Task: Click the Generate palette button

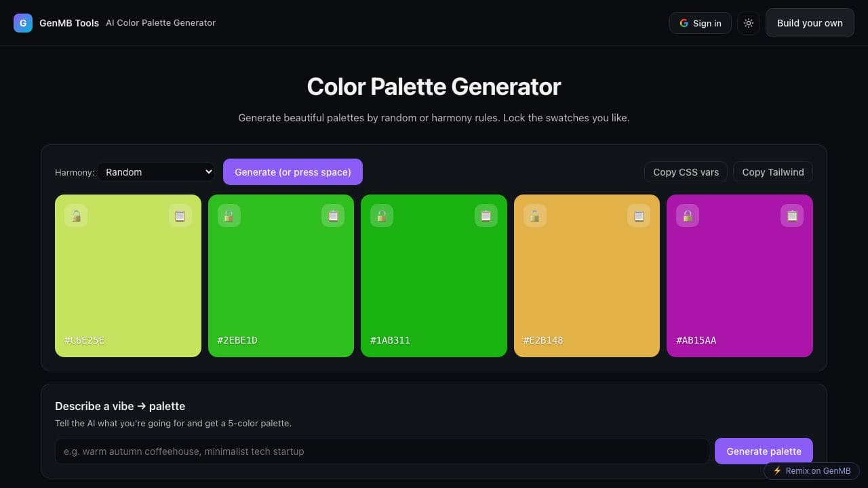Action: coord(764,451)
